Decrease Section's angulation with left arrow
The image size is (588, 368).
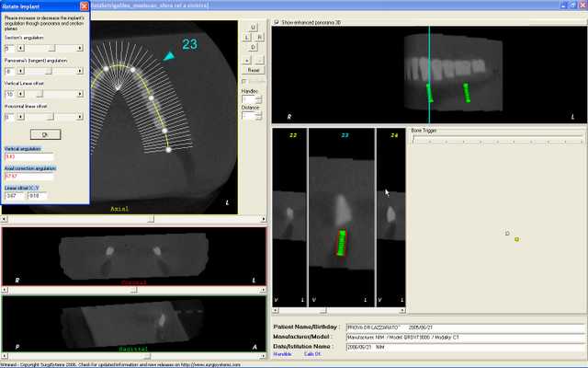20,48
